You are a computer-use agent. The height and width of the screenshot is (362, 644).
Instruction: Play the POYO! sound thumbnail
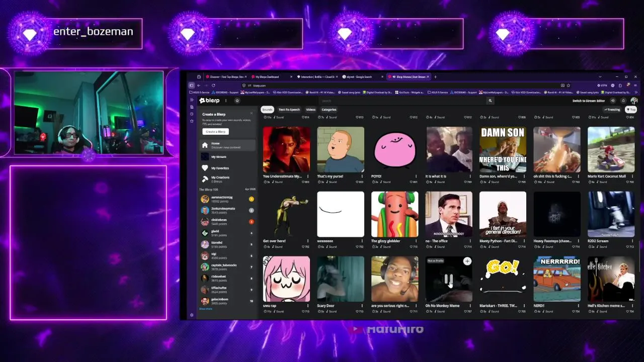[395, 149]
